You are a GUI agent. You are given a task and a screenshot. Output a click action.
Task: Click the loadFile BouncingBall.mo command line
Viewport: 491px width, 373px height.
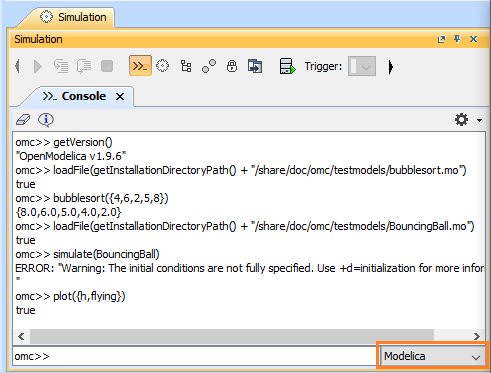click(x=245, y=226)
